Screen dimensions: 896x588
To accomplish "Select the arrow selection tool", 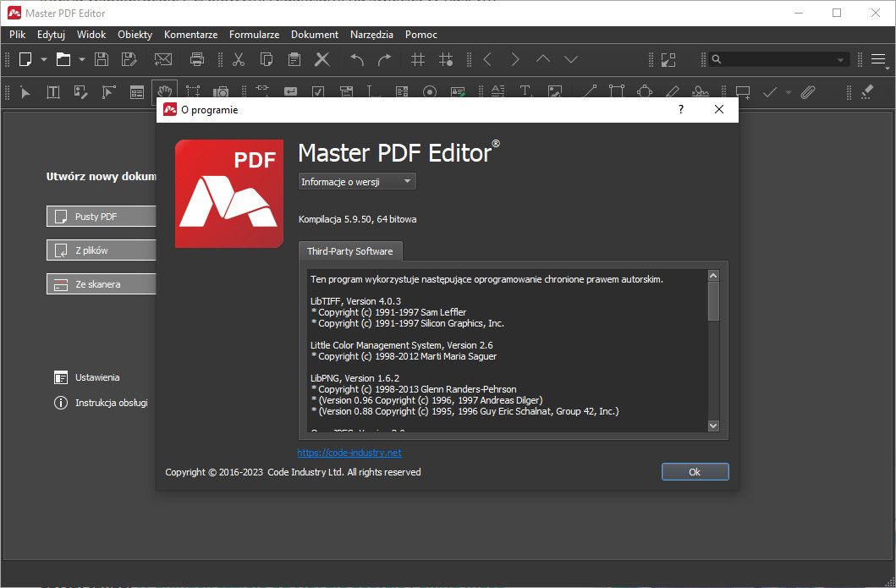I will click(x=25, y=92).
